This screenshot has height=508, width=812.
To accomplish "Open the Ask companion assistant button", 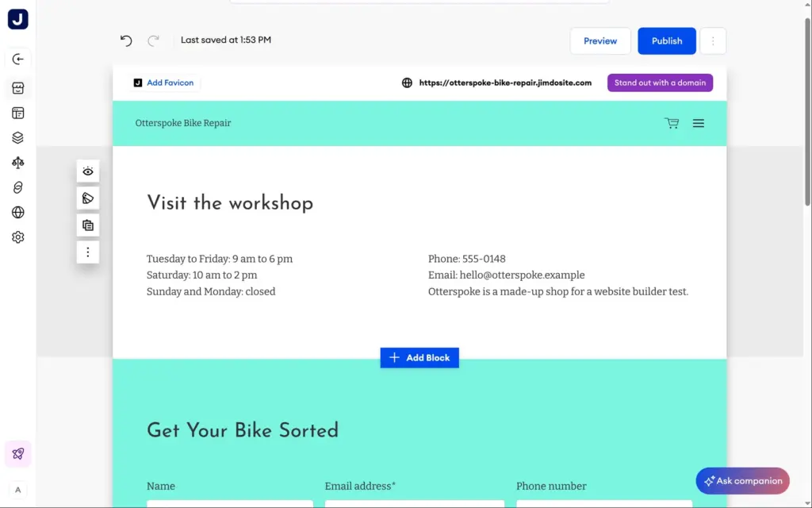I will 742,481.
